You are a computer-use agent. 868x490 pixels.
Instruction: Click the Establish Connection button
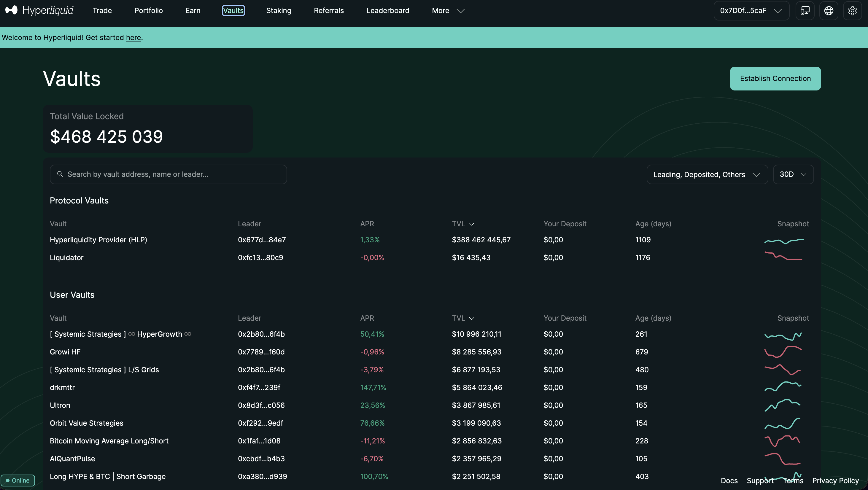[x=775, y=79]
